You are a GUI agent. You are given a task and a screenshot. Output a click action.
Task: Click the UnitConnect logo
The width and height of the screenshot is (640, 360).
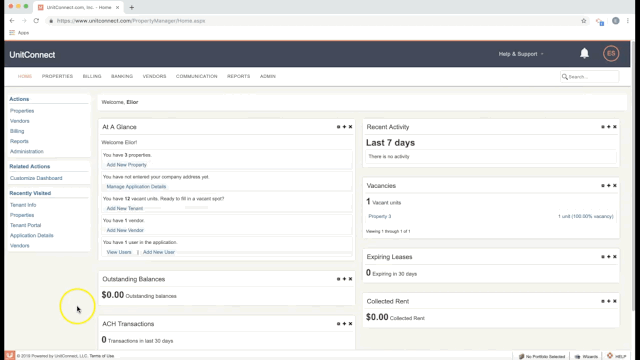32,55
